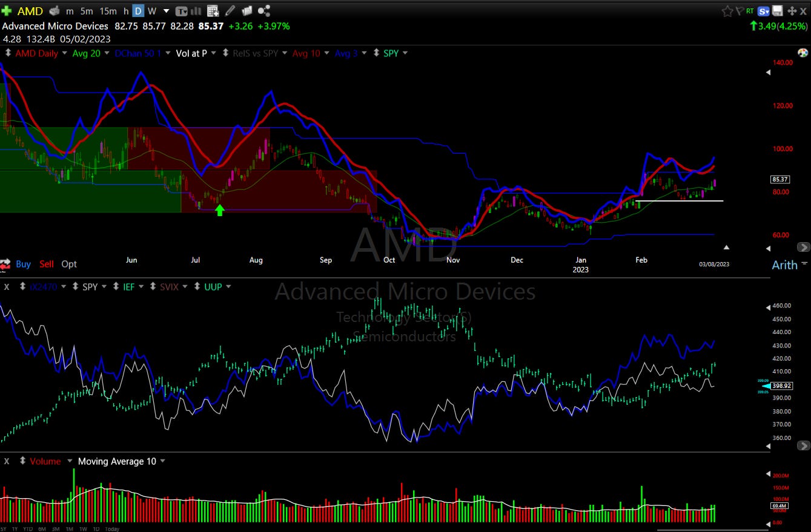Switch to 1-minute timeframe m
The image size is (811, 532).
(x=70, y=11)
